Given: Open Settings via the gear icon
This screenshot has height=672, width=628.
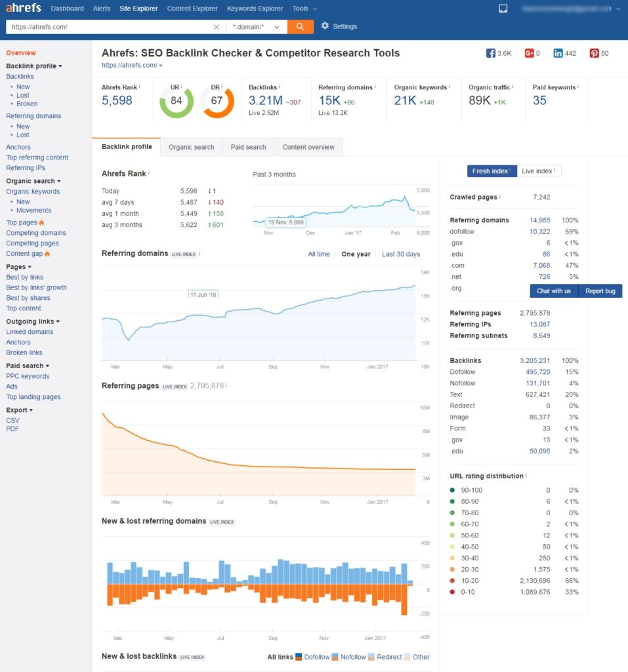Looking at the screenshot, I should (325, 26).
